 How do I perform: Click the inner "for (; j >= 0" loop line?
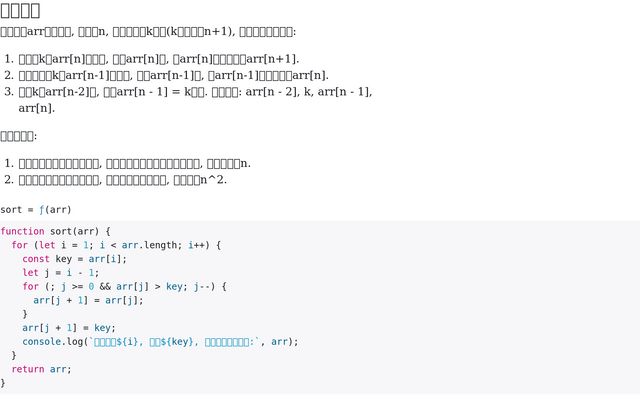pyautogui.click(x=125, y=286)
